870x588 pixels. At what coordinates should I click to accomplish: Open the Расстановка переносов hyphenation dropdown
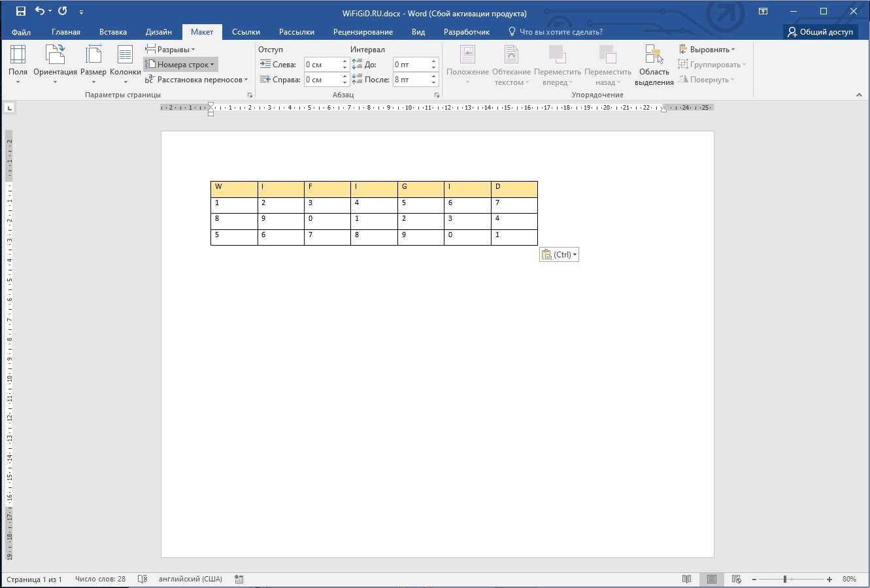coord(196,80)
